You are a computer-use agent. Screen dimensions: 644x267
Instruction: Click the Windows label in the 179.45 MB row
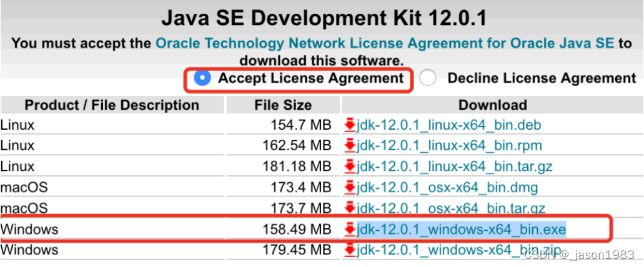tap(29, 250)
